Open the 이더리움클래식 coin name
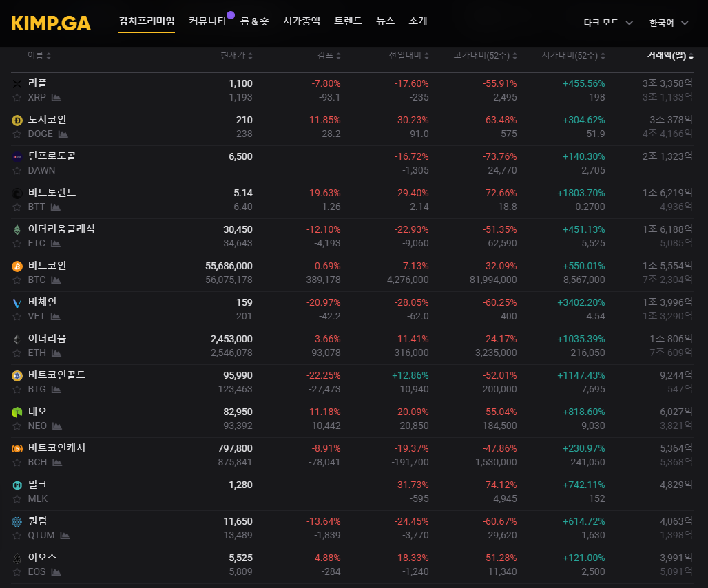Screen dimensions: 708x588 61,229
